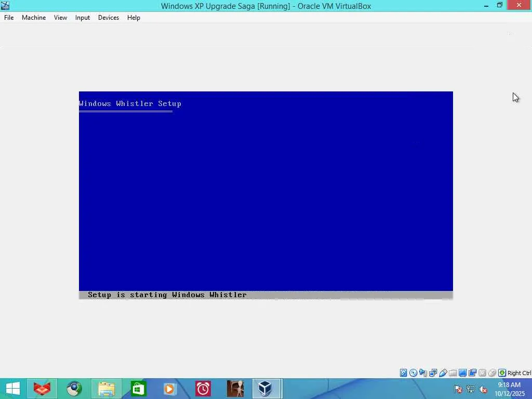Viewport: 532px width, 399px height.
Task: Open the network tray icon
Action: [x=471, y=389]
